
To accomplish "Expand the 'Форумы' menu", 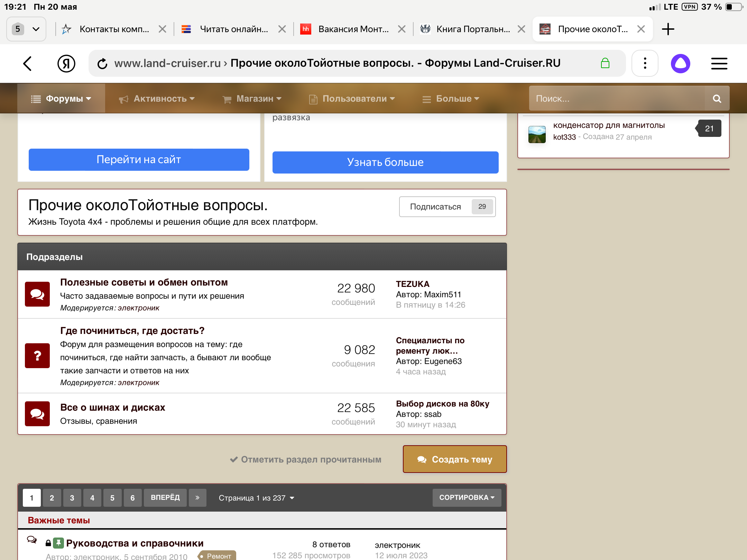I will pyautogui.click(x=61, y=99).
